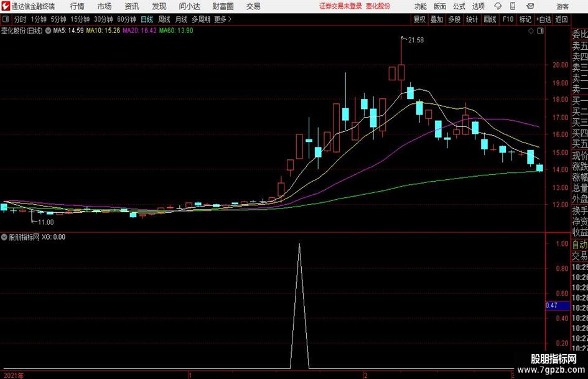Viewport: 588px width, 379px height.
Task: Click the 11.00 low price marker
Action: (x=46, y=223)
